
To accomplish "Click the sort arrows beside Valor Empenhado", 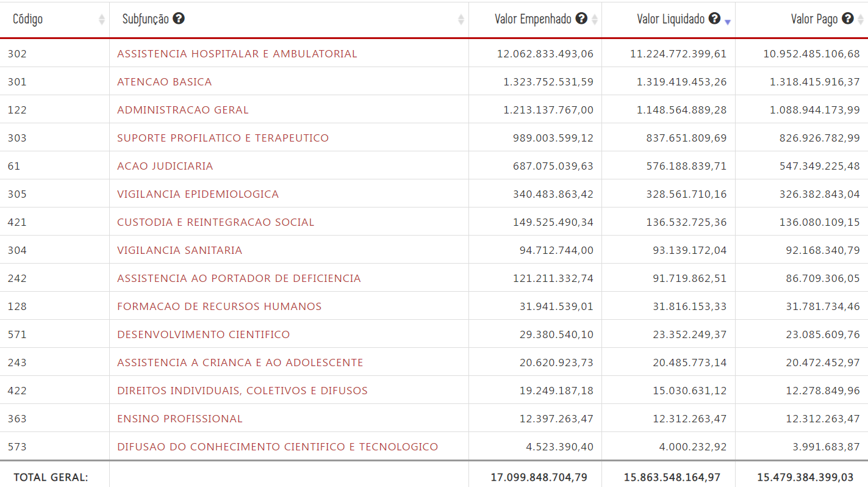I will click(595, 20).
